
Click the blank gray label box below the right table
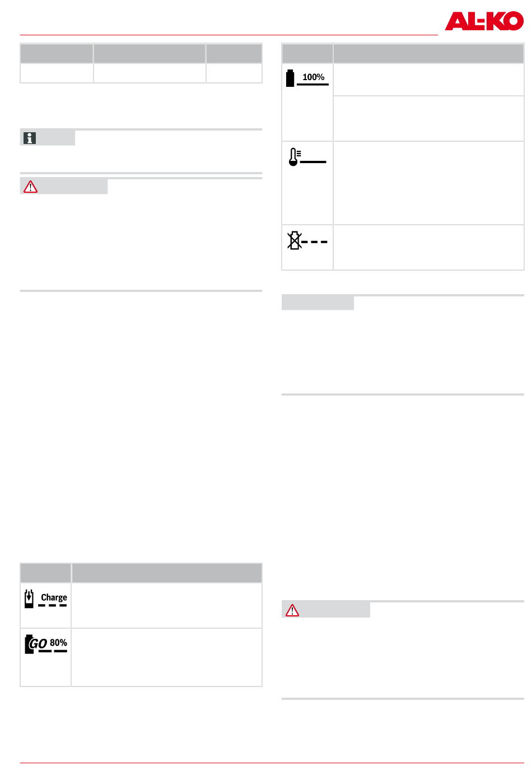tap(318, 303)
